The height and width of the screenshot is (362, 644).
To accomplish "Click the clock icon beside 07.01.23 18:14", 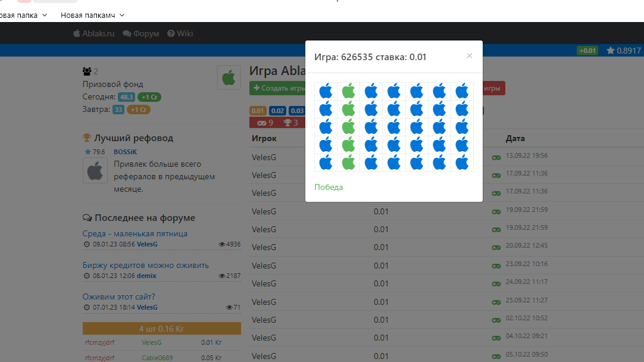I will 87,307.
